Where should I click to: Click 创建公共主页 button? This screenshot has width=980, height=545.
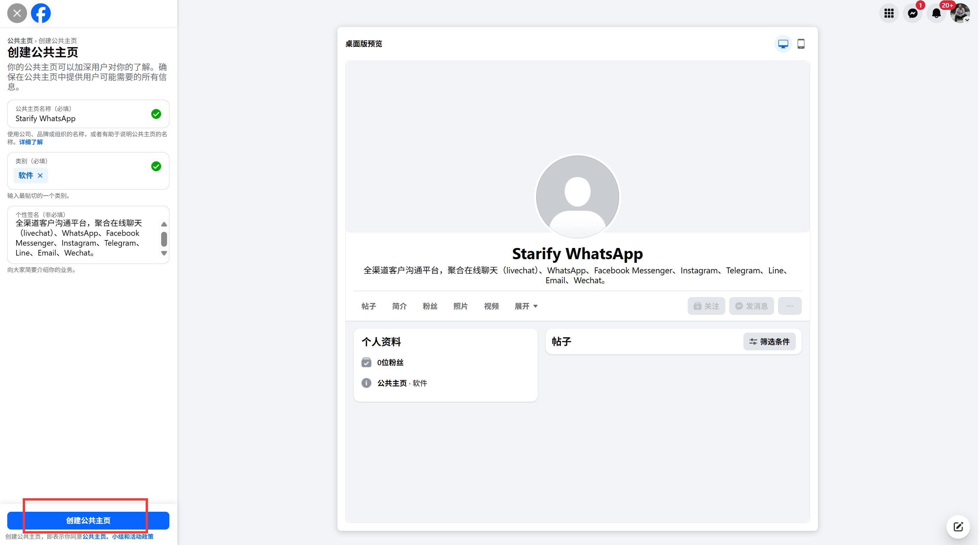pos(88,521)
